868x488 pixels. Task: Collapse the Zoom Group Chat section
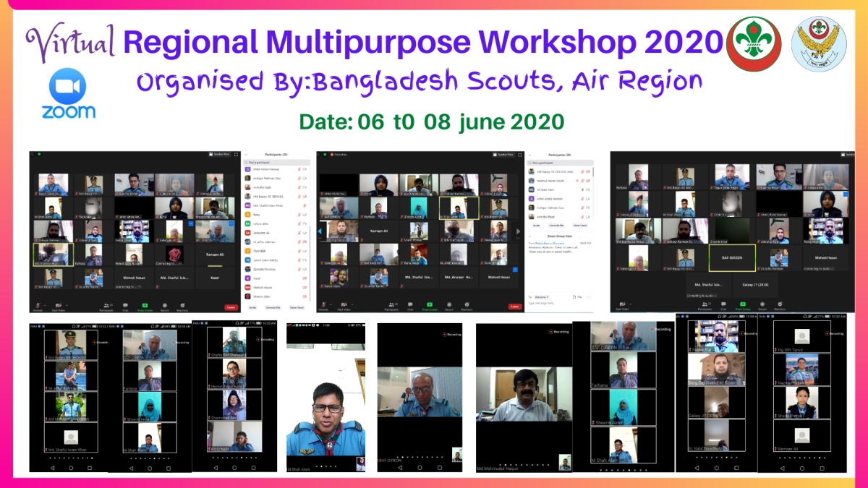coord(530,236)
